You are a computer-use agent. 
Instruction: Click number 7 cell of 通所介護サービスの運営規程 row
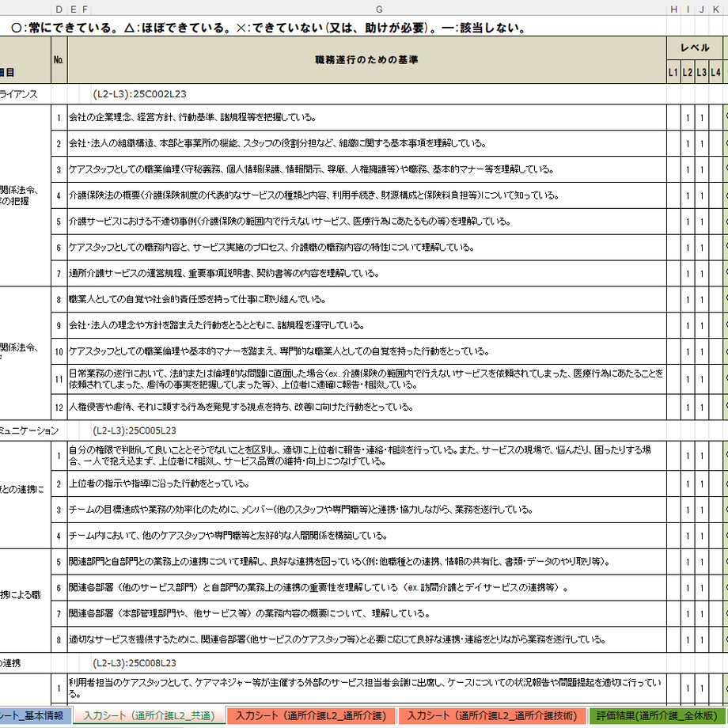tap(59, 274)
